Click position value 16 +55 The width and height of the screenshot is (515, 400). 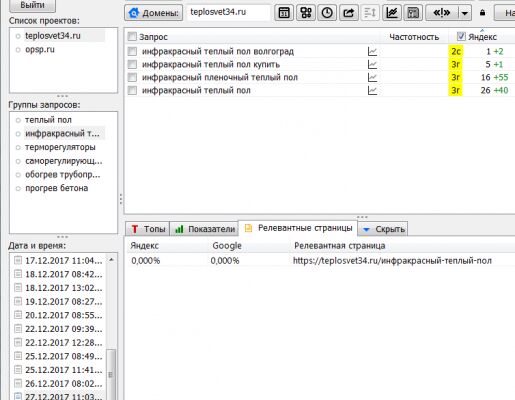point(494,77)
